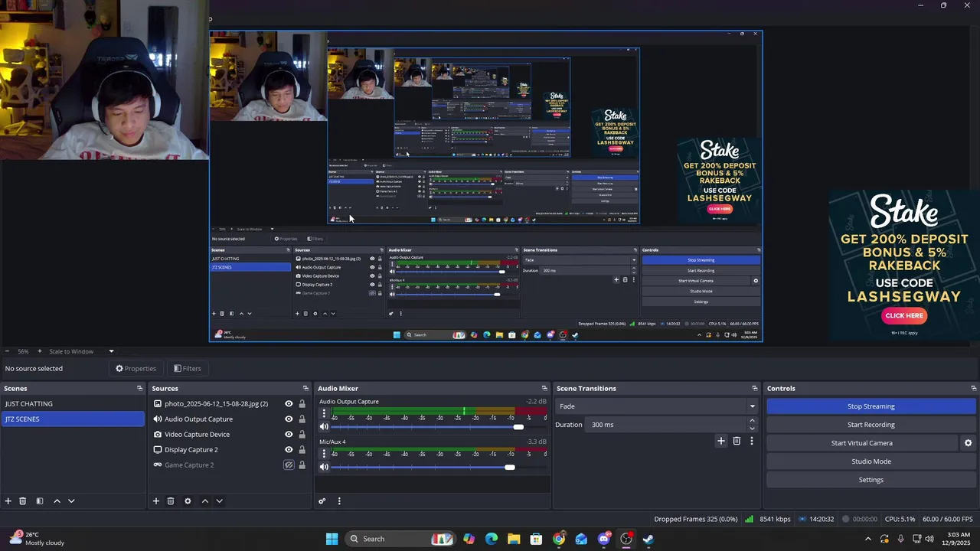Image resolution: width=980 pixels, height=551 pixels.
Task: Mute the Audio Output Capture channel
Action: 324,427
